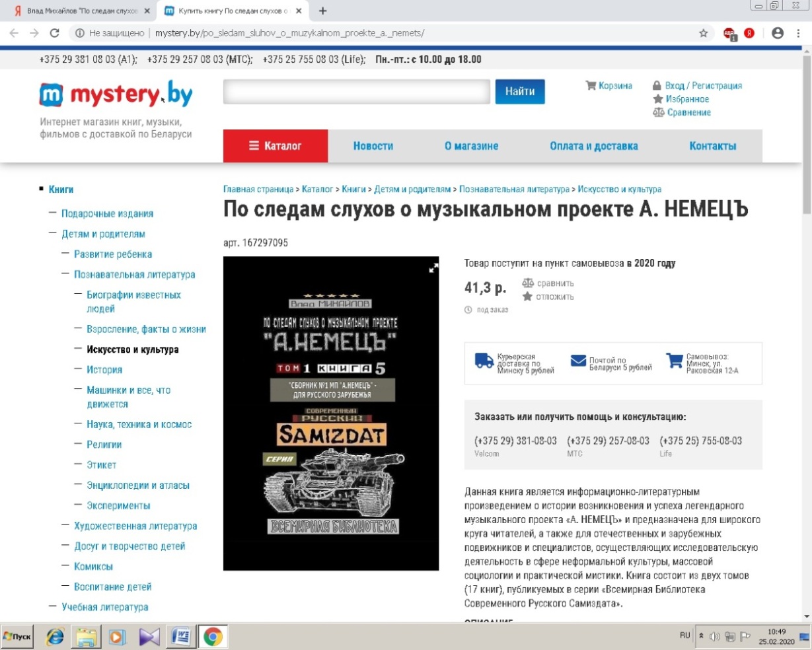Open the Комиксы sidebar category
This screenshot has height=650, width=812.
(x=93, y=566)
